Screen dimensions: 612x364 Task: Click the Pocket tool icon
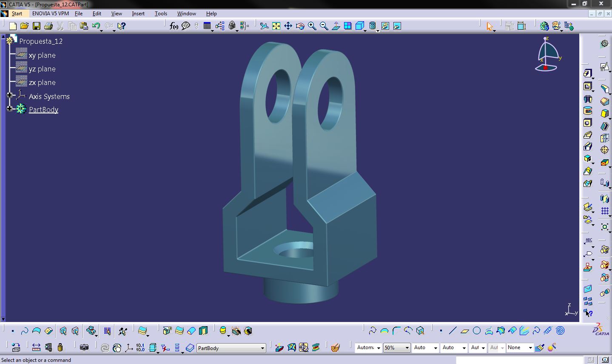[588, 86]
